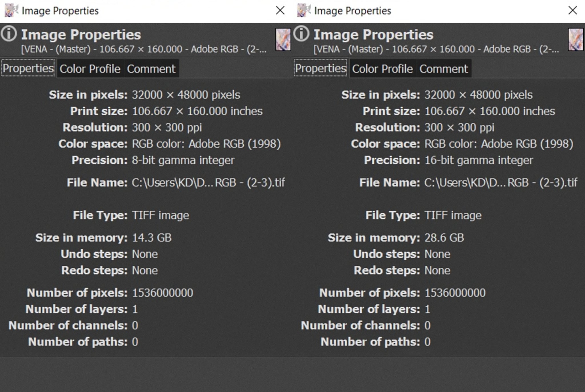Close the right Image Properties window
The height and width of the screenshot is (392, 585).
pyautogui.click(x=573, y=11)
